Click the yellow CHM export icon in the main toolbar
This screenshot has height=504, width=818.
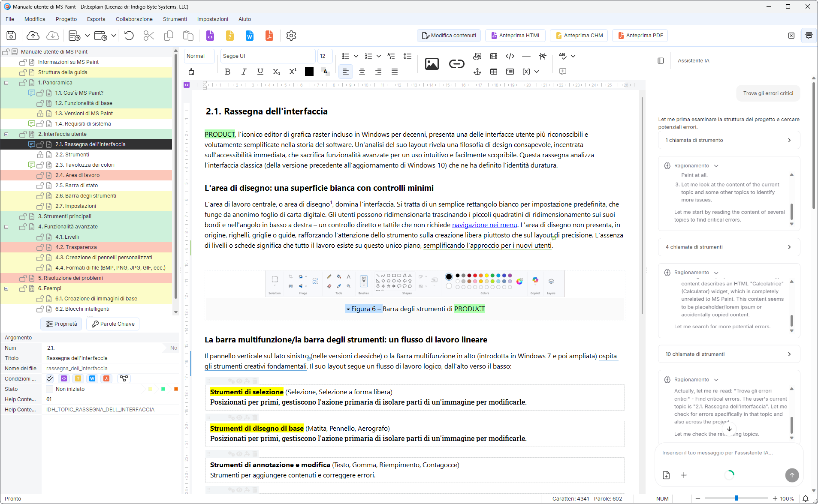pos(230,36)
